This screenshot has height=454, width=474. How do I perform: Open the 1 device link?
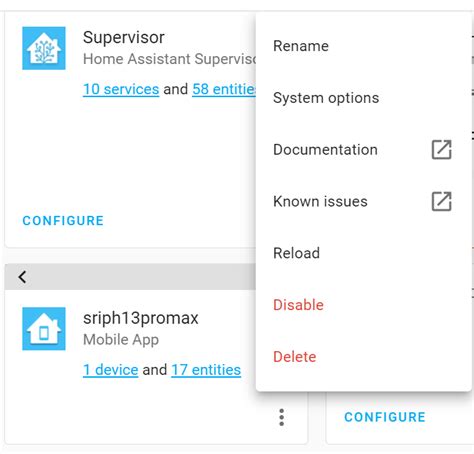tap(110, 370)
